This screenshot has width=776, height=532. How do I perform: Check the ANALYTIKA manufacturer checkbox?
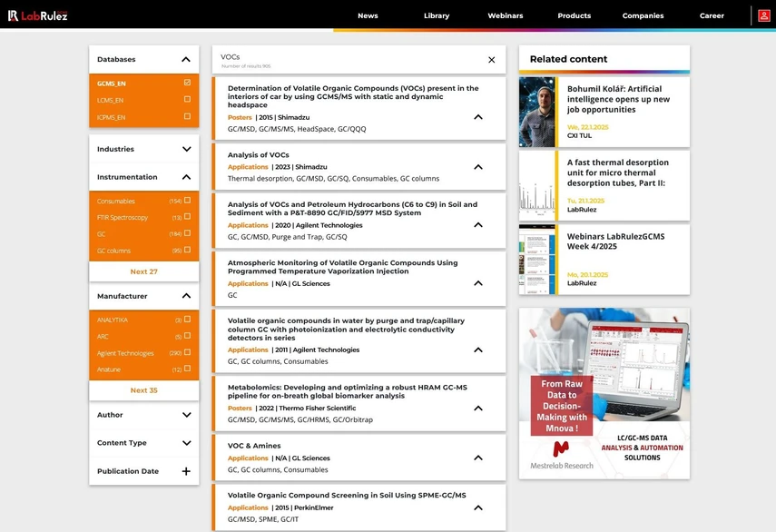187,320
